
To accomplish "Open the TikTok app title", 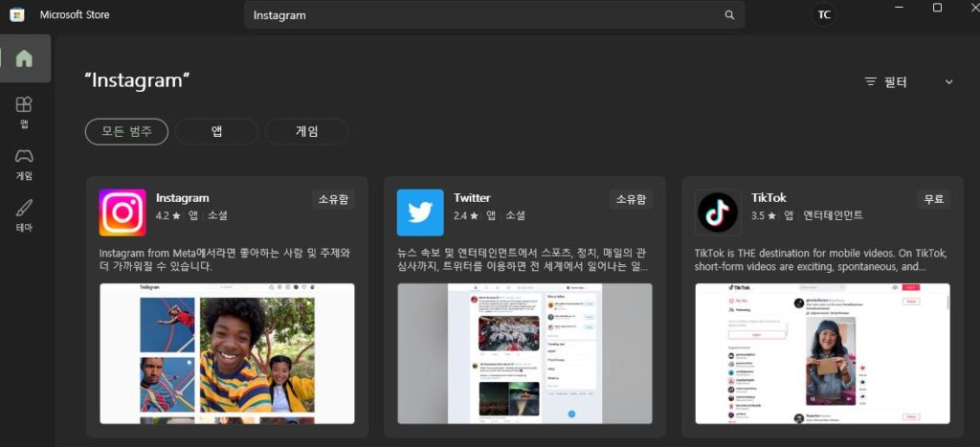I will 768,198.
